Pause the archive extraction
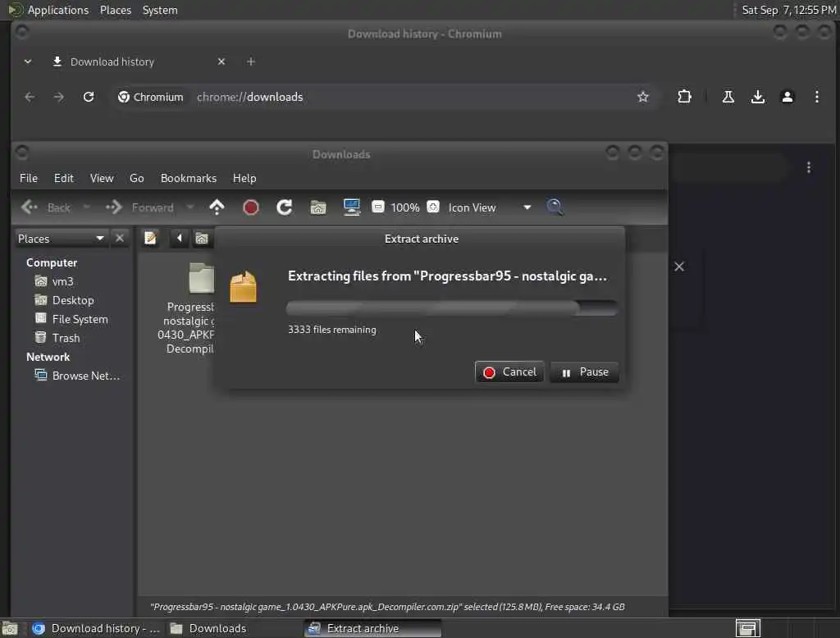 point(584,371)
